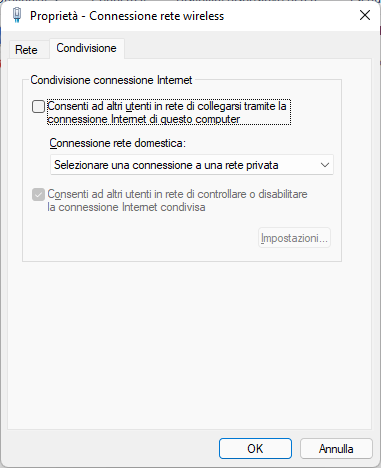Click the empty area below the sharing group box
The height and width of the screenshot is (468, 381).
[189, 343]
